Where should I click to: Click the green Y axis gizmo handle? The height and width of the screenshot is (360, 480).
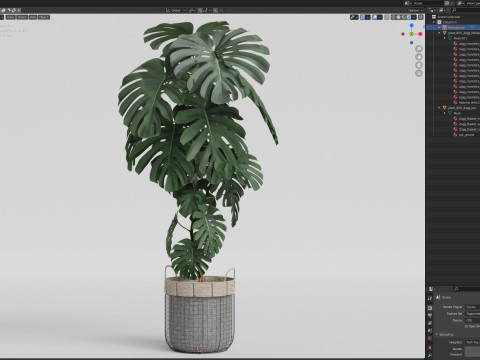(412, 34)
